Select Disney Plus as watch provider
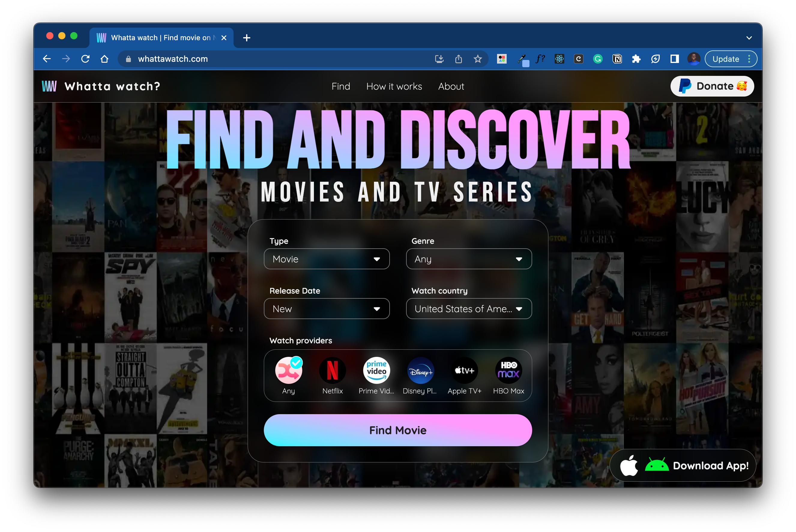 click(421, 375)
